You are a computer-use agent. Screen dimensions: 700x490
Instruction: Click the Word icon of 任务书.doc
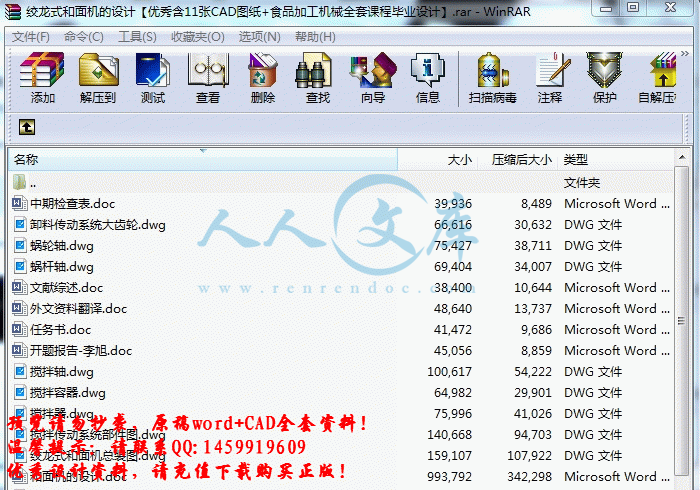tap(20, 329)
